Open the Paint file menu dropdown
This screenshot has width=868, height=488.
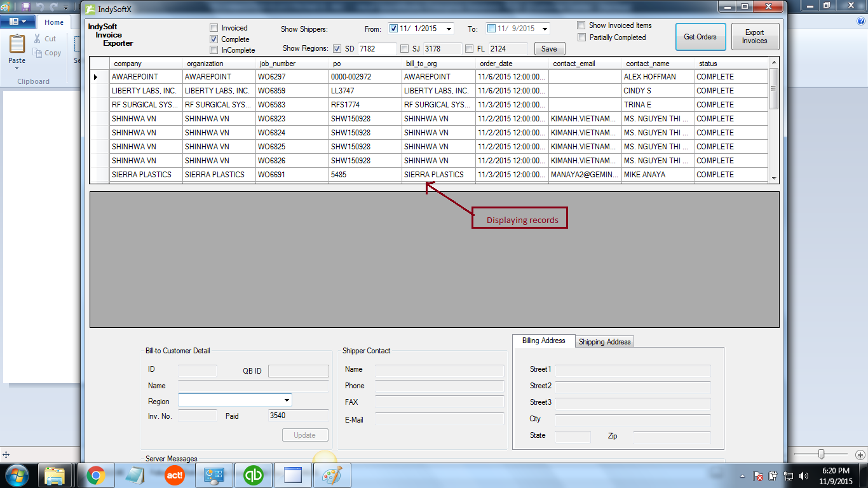click(17, 22)
